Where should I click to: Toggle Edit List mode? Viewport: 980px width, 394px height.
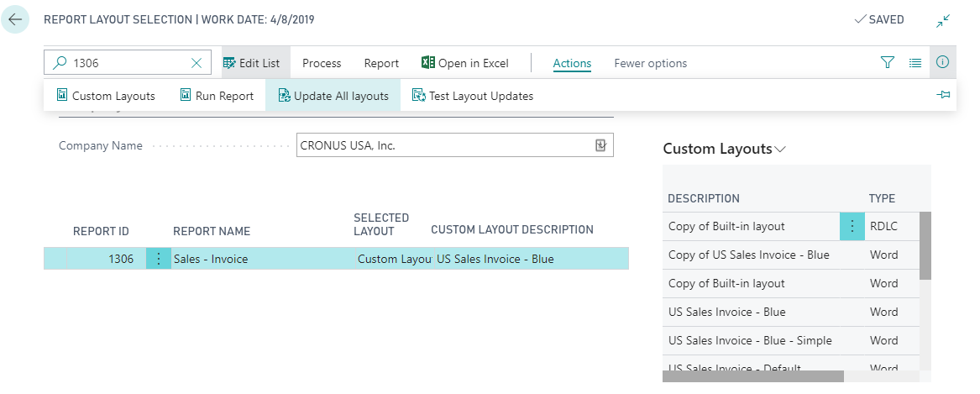(x=252, y=63)
